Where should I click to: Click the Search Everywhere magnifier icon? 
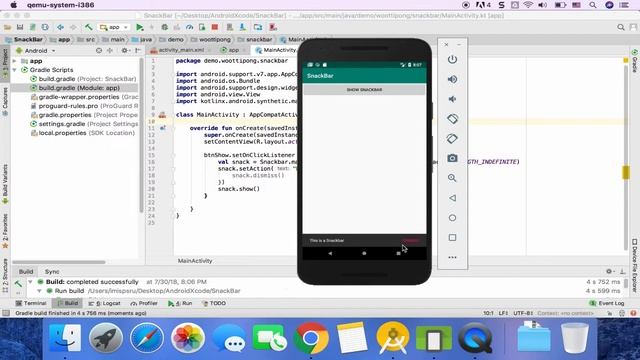pyautogui.click(x=621, y=27)
